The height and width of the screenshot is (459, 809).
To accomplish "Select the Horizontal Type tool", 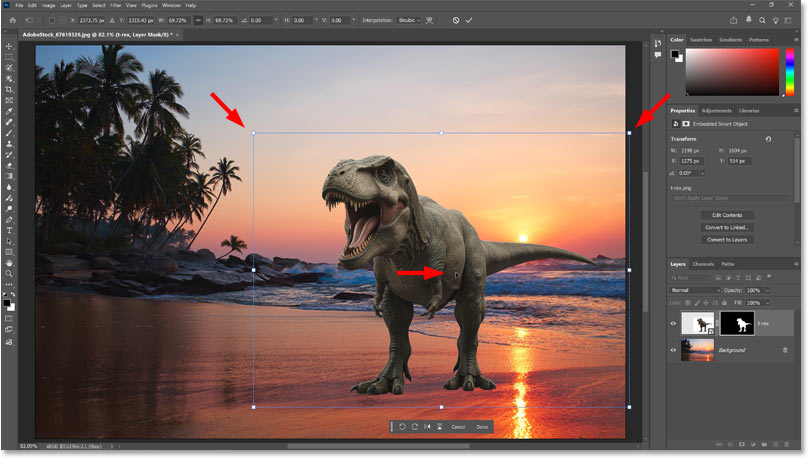I will click(x=9, y=231).
